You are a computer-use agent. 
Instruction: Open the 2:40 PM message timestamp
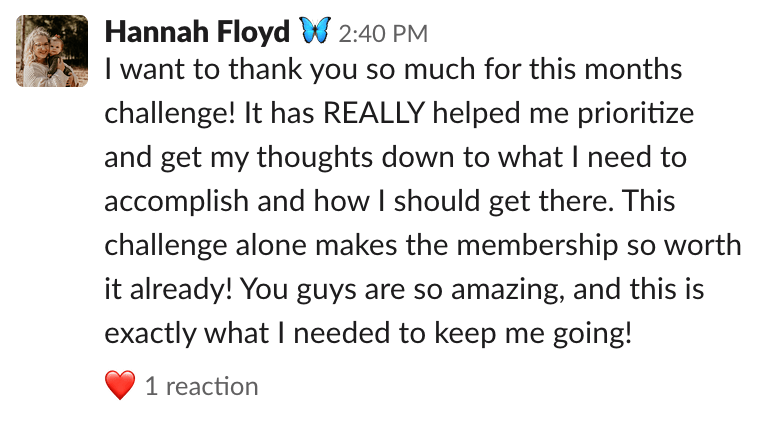point(383,34)
